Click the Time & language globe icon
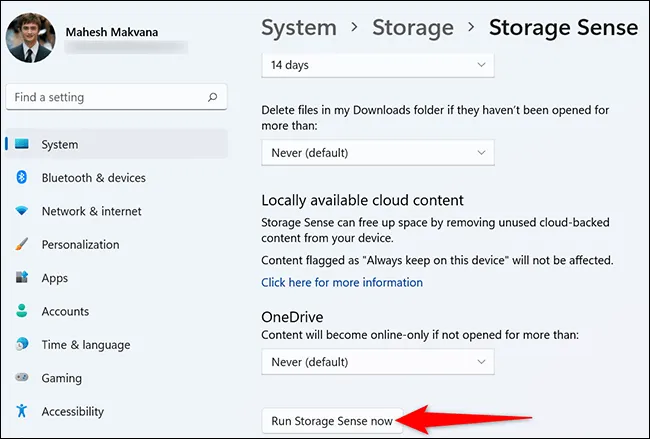 pos(20,345)
